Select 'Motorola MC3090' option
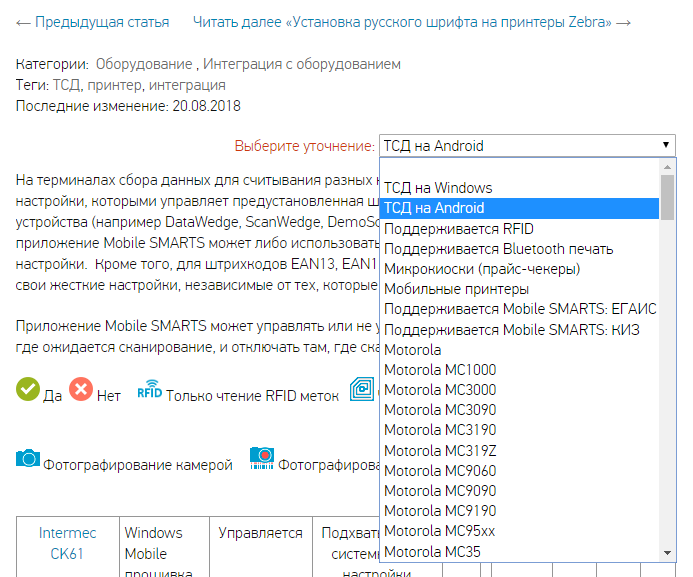Image resolution: width=693 pixels, height=577 pixels. (519, 410)
